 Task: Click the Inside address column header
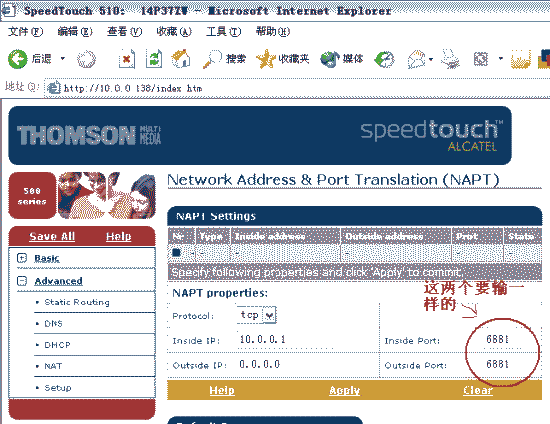(x=285, y=236)
